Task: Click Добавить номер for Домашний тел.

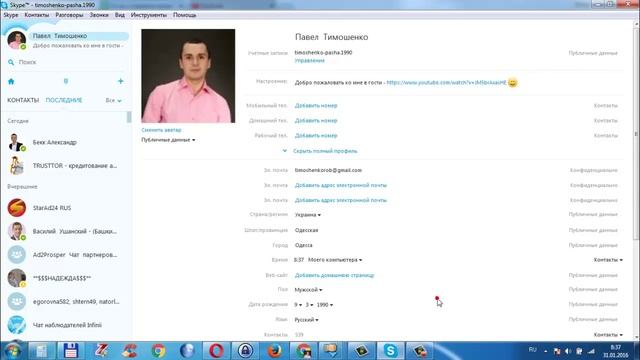Action: coord(316,121)
